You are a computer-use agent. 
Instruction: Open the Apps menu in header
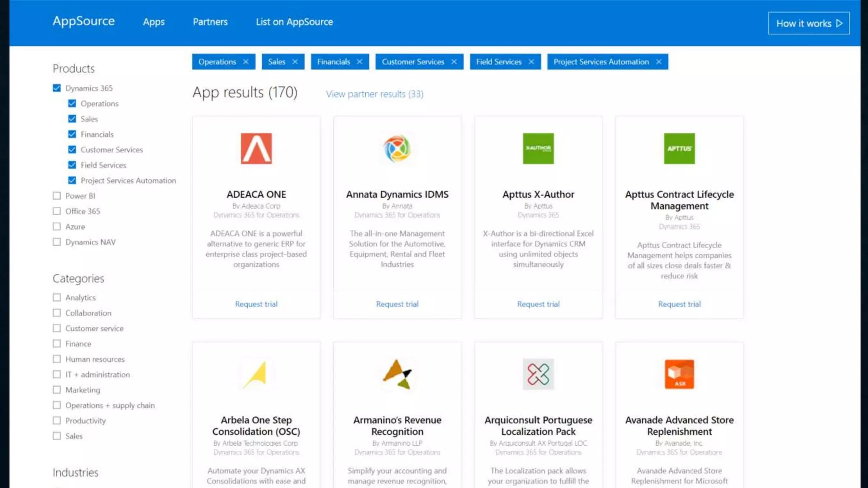pos(153,22)
